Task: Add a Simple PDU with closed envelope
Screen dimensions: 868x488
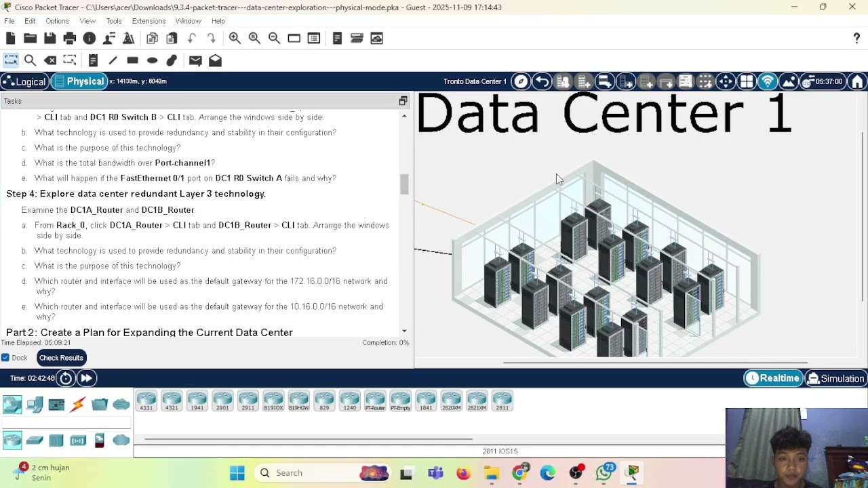Action: [195, 60]
